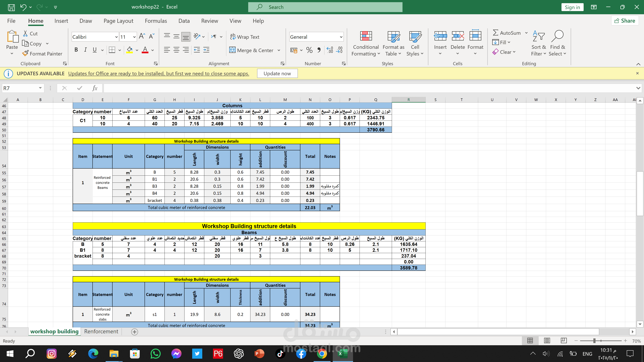The image size is (644, 362).
Task: Switch to Page Layout view
Action: pos(547,341)
